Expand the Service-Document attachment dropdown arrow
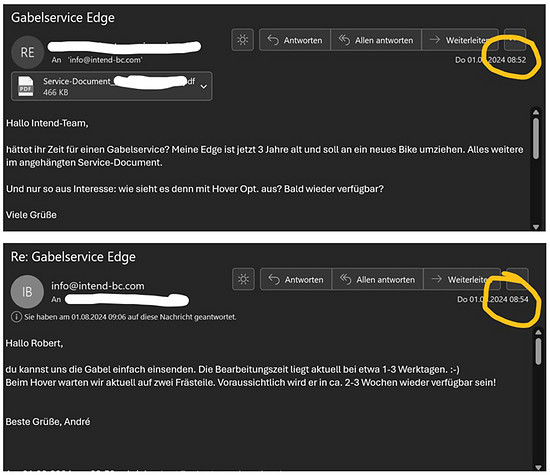The height and width of the screenshot is (475, 550). (x=203, y=86)
